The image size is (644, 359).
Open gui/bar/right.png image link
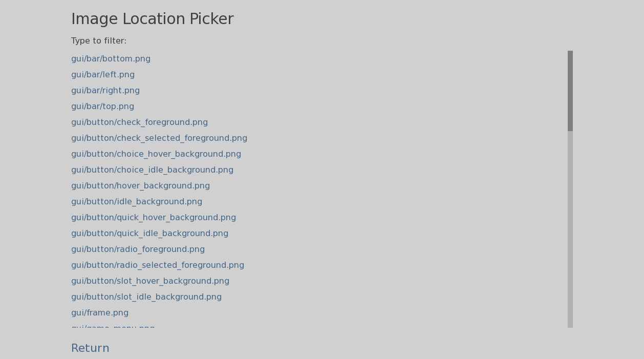(105, 90)
